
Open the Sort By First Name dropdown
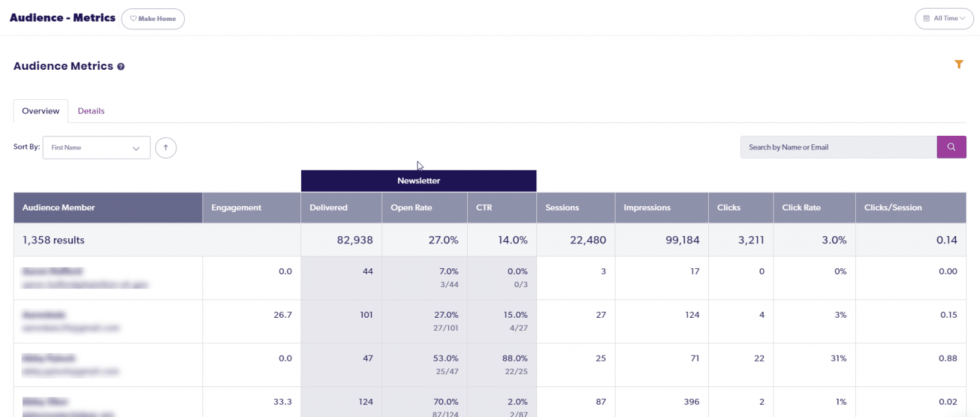click(96, 147)
